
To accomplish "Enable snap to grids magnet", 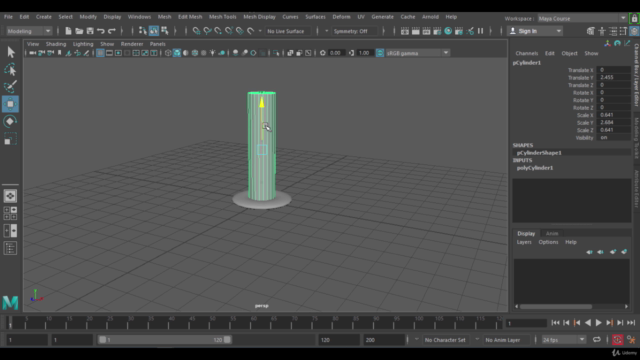I will tap(196, 31).
